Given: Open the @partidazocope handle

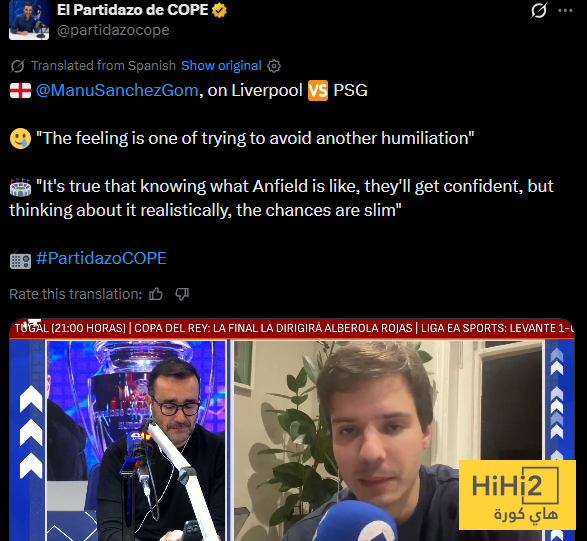Looking at the screenshot, I should pyautogui.click(x=113, y=30).
